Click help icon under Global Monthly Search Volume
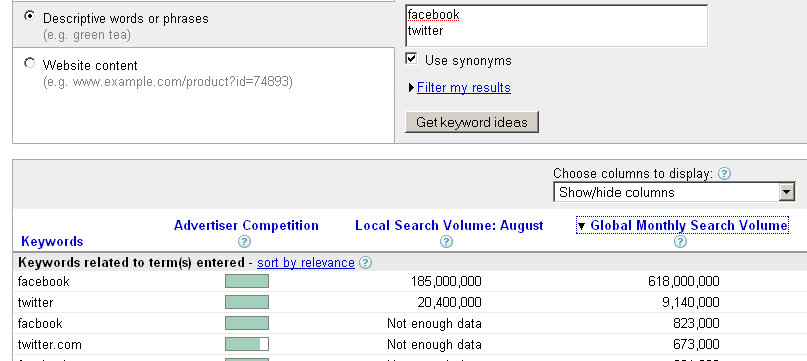The width and height of the screenshot is (807, 361). (680, 242)
